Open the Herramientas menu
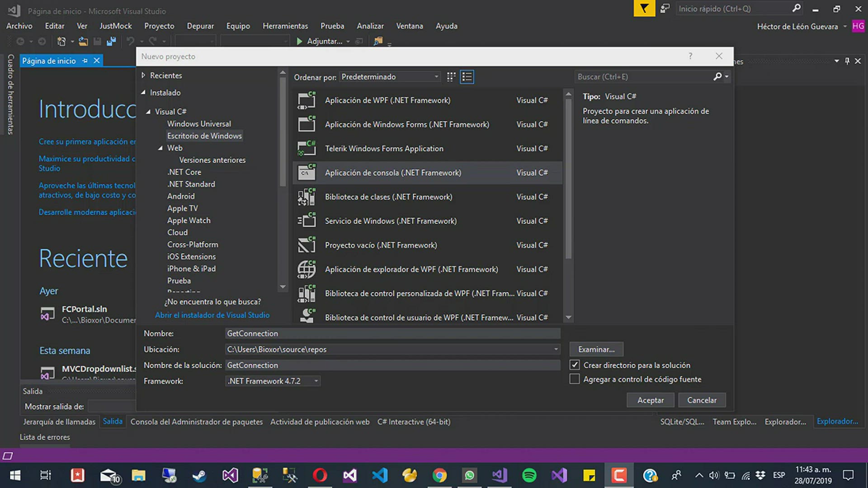 pyautogui.click(x=285, y=26)
